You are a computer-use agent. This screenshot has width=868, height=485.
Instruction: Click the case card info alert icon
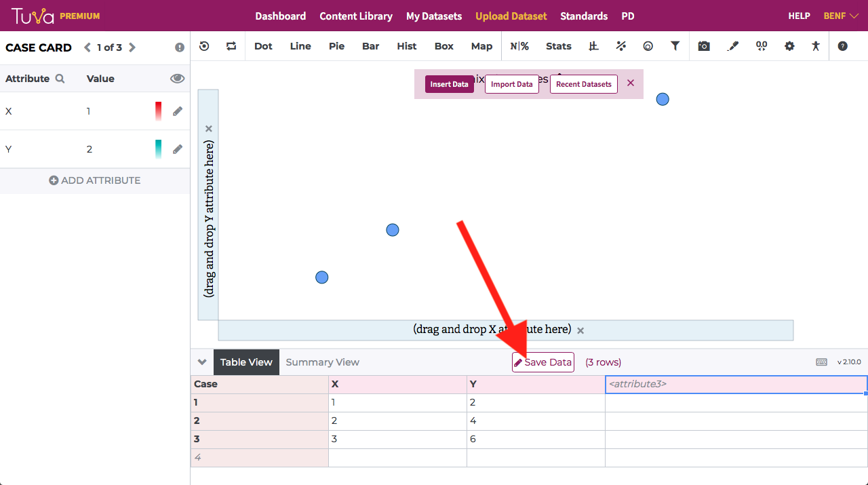[x=180, y=47]
